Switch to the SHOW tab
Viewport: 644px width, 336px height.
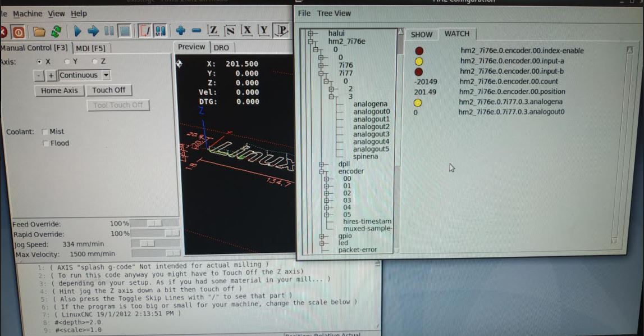coord(422,34)
